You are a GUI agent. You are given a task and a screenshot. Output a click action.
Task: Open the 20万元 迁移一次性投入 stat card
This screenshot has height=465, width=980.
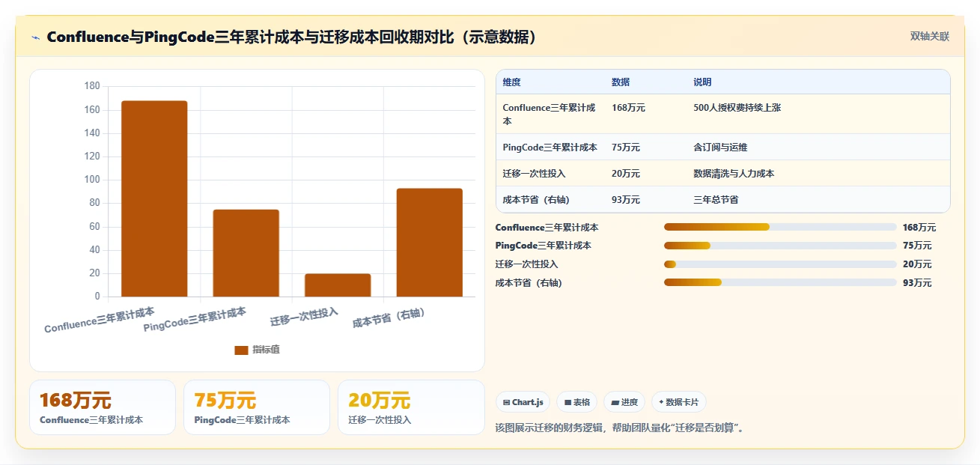(x=411, y=407)
